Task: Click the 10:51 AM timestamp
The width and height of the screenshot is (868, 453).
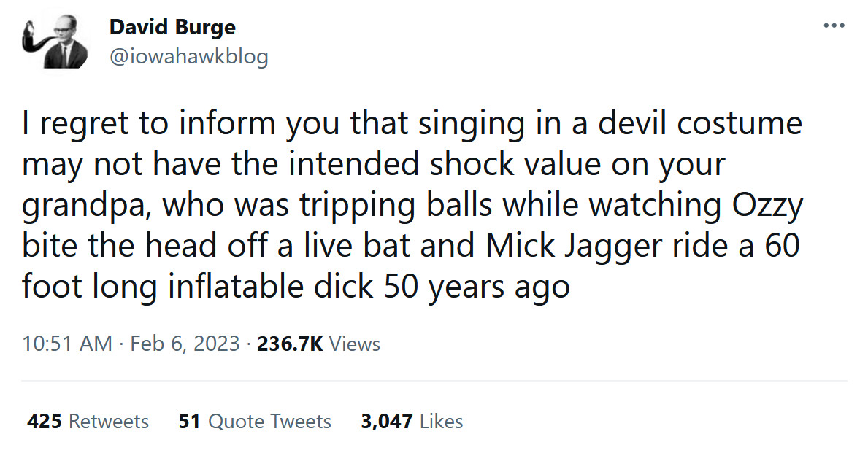Action: pos(67,344)
